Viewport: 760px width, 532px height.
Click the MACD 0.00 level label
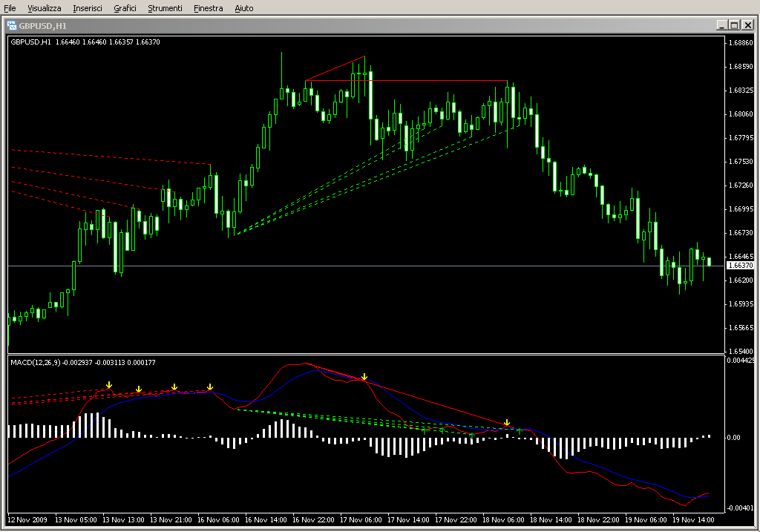[x=734, y=438]
